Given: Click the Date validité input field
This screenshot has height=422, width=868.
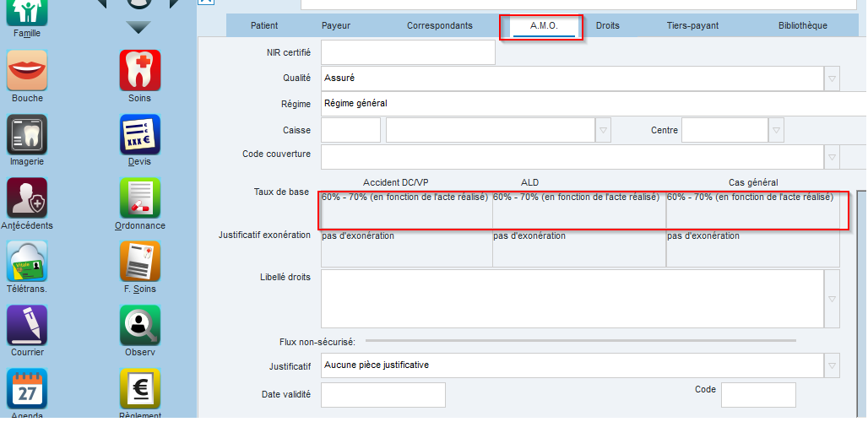Looking at the screenshot, I should tap(383, 395).
